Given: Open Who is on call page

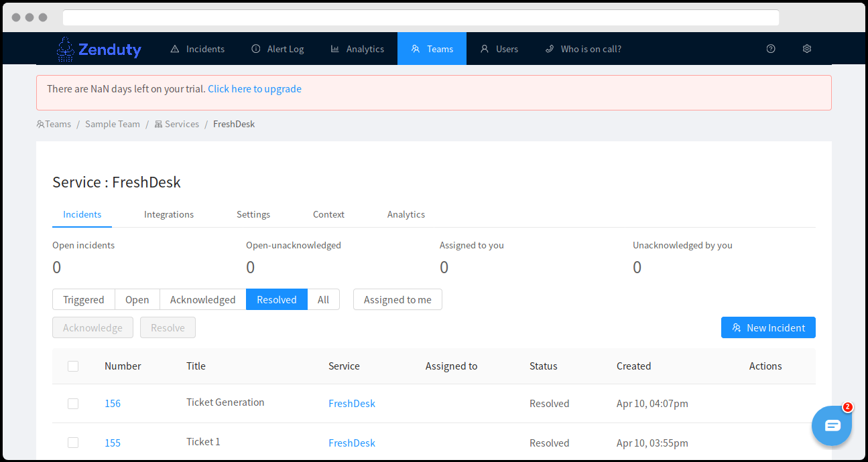Looking at the screenshot, I should coord(583,49).
